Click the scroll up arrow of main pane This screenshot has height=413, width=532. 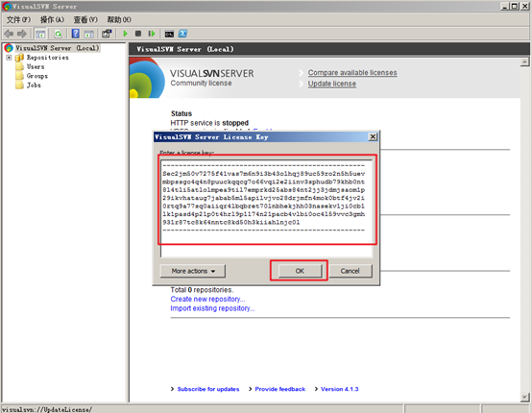(x=524, y=61)
